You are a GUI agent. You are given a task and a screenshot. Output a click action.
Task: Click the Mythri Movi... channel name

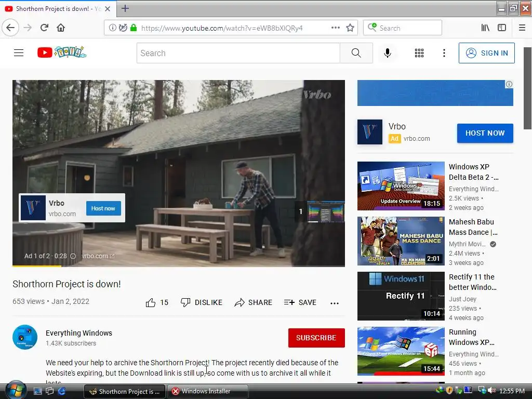467,244
